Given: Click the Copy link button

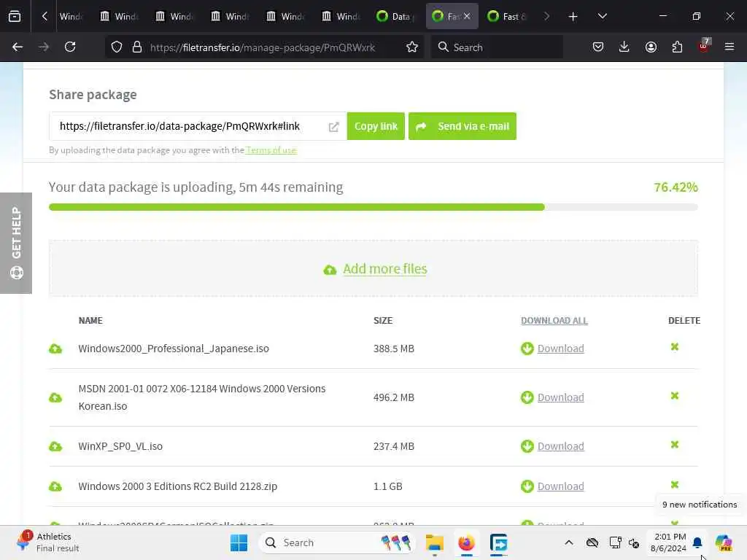Looking at the screenshot, I should (376, 126).
